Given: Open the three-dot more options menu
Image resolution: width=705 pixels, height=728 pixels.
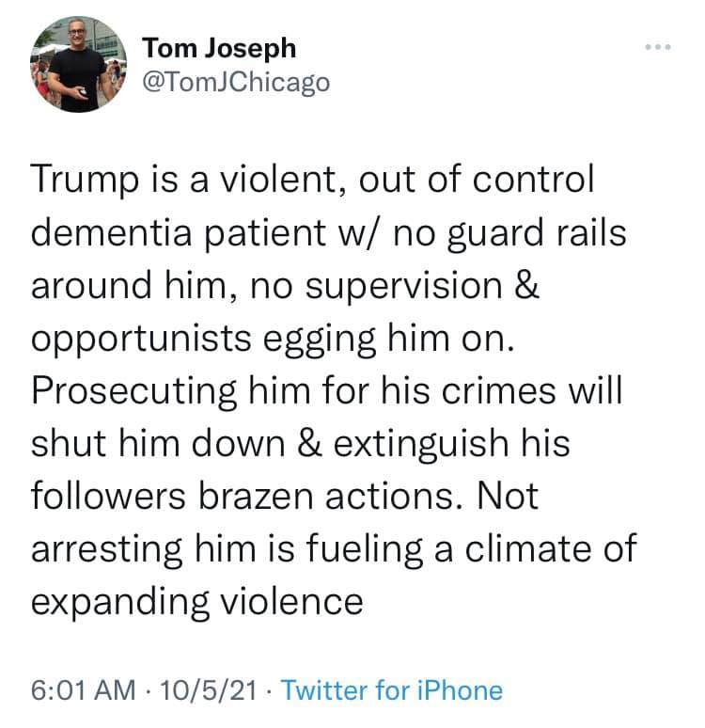Looking at the screenshot, I should 658,47.
